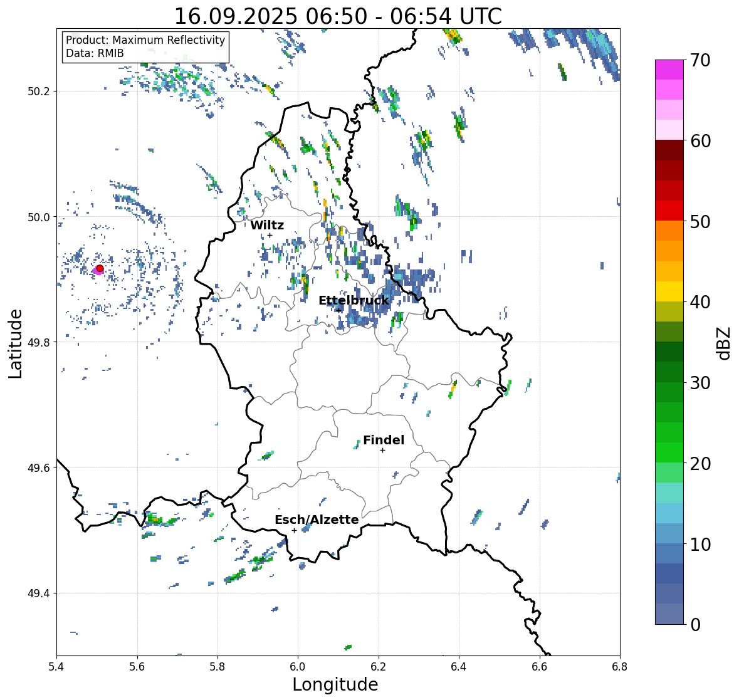739x700 pixels.
Task: Click the colorbar tick label 50
Action: click(700, 221)
